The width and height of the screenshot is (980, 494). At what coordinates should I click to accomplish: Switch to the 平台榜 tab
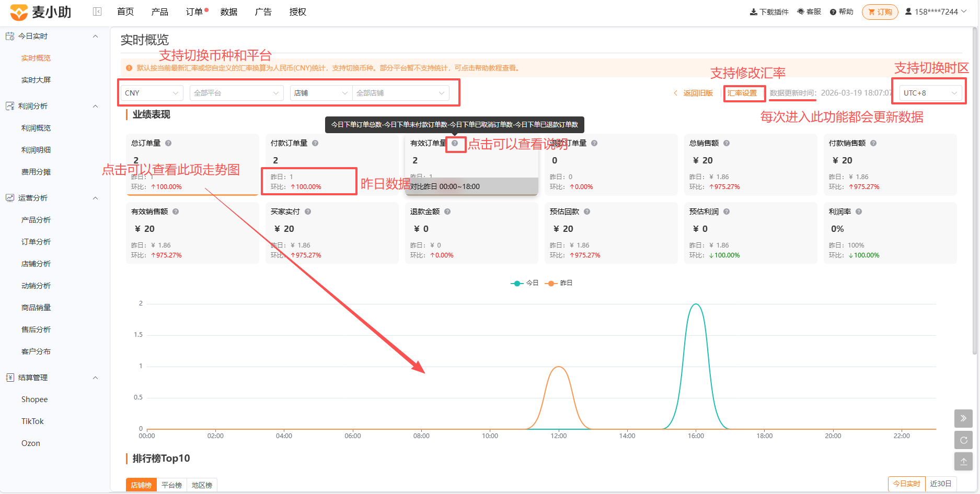point(171,485)
